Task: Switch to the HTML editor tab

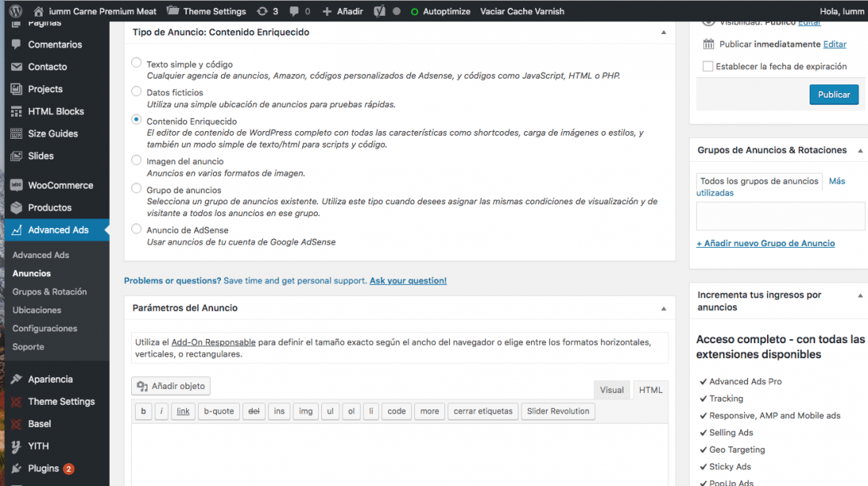Action: click(650, 390)
